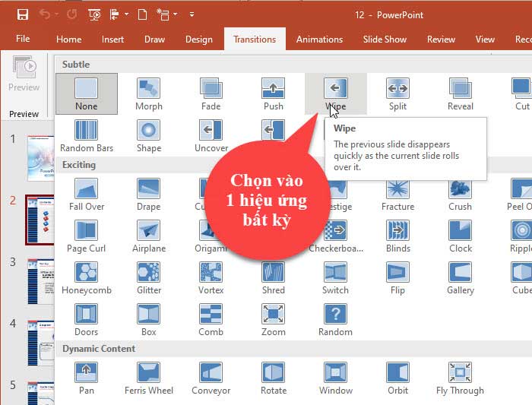Open the File menu

click(23, 40)
